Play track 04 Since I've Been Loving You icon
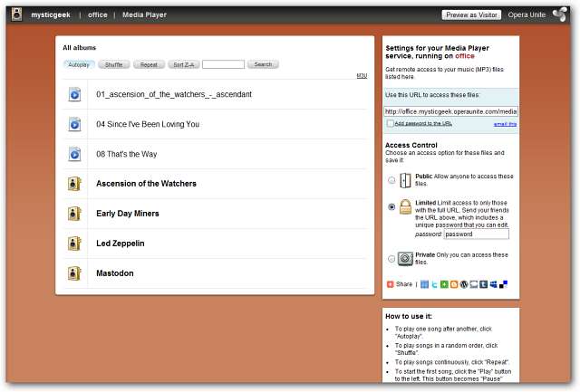 pyautogui.click(x=74, y=125)
